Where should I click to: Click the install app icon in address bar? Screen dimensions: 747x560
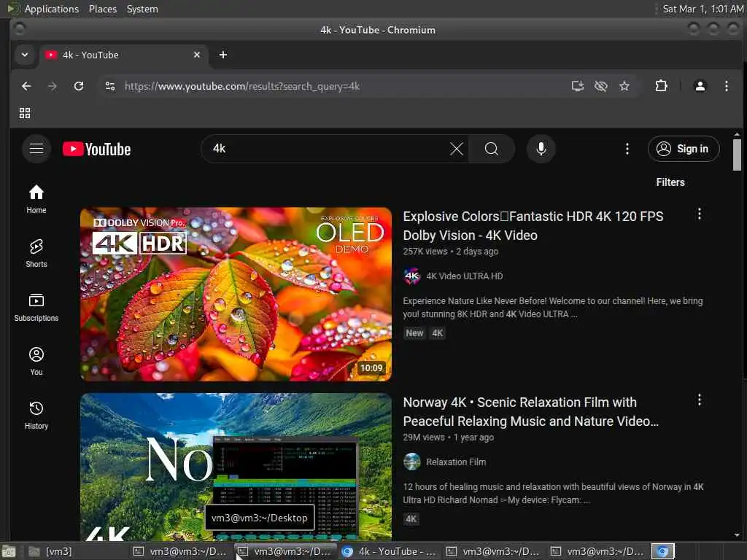point(578,86)
